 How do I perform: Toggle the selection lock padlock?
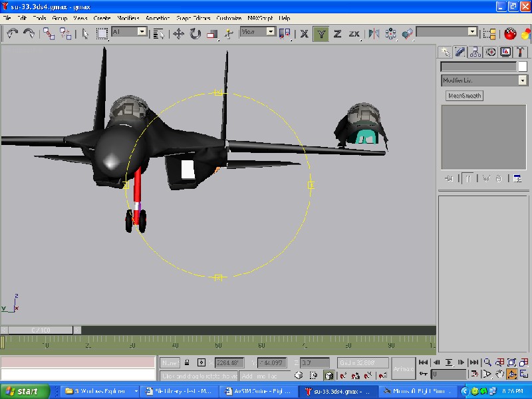tap(188, 362)
